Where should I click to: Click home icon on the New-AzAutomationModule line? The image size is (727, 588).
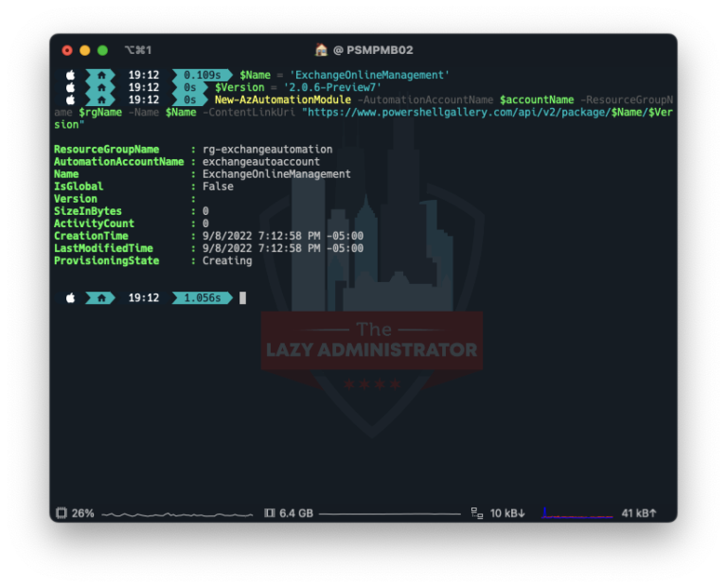101,100
